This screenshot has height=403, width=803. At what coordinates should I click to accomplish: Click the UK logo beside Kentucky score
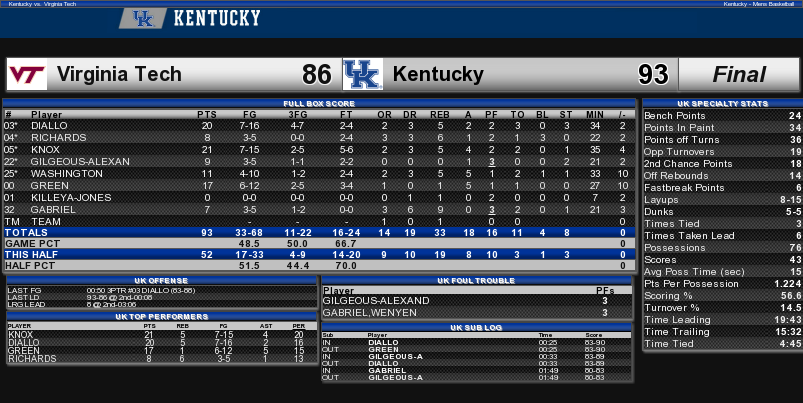363,74
